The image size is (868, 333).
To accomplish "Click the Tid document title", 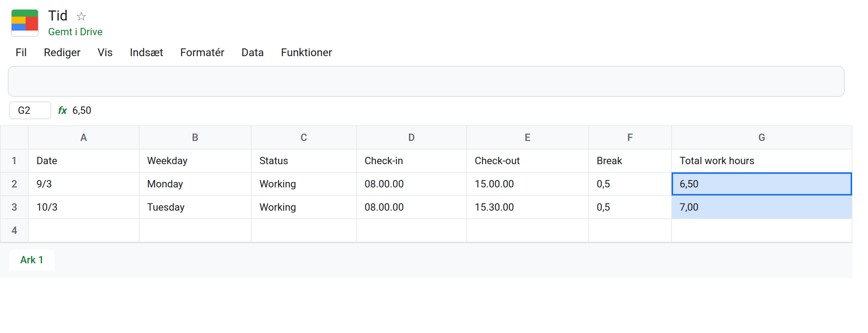I will [x=58, y=15].
